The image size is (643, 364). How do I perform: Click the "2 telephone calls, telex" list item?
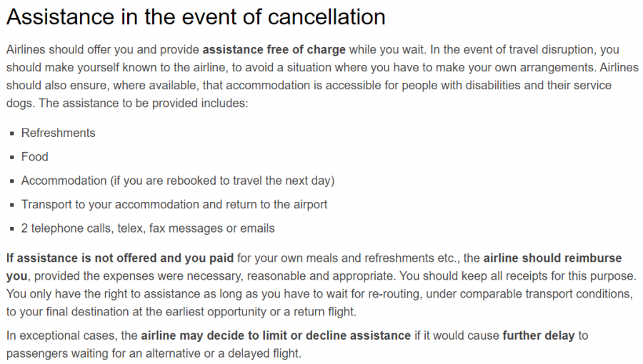tap(148, 228)
